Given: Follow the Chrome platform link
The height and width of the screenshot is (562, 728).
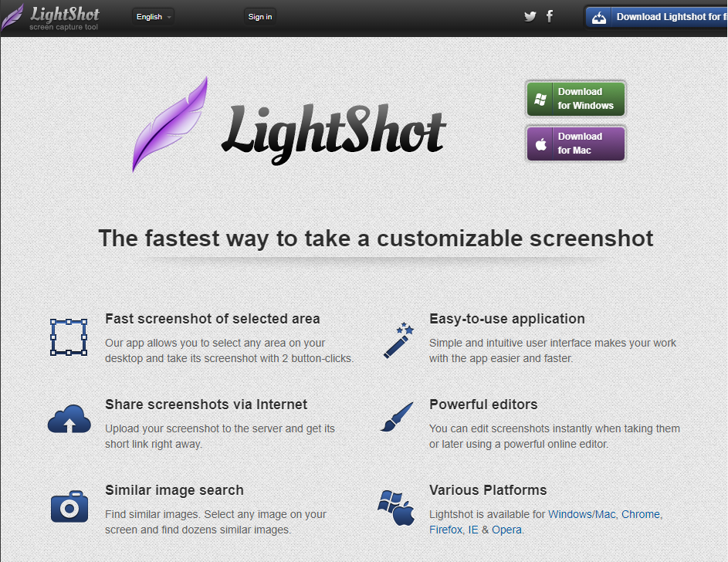Looking at the screenshot, I should [x=641, y=514].
